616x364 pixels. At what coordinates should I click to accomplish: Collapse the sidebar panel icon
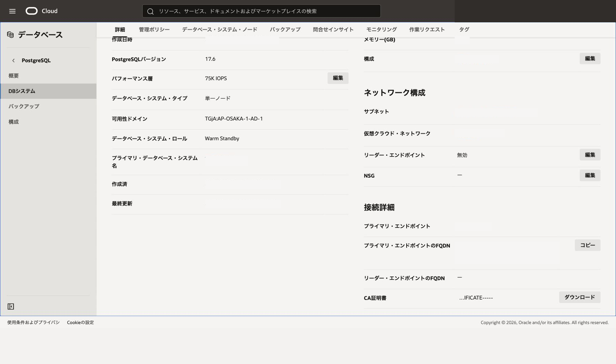(x=11, y=307)
